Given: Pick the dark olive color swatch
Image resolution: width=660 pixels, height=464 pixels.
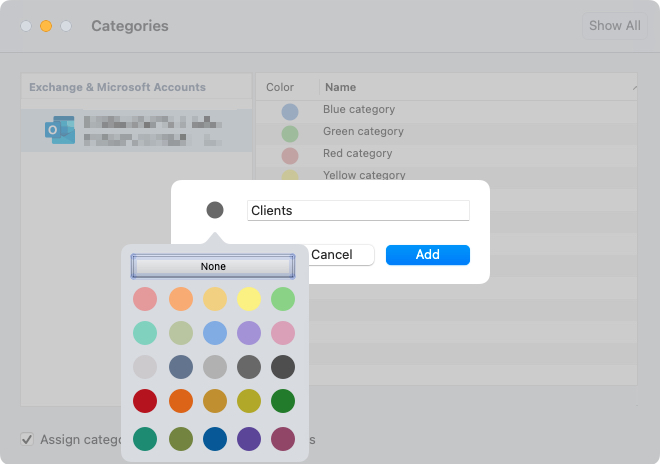Looking at the screenshot, I should click(x=181, y=439).
